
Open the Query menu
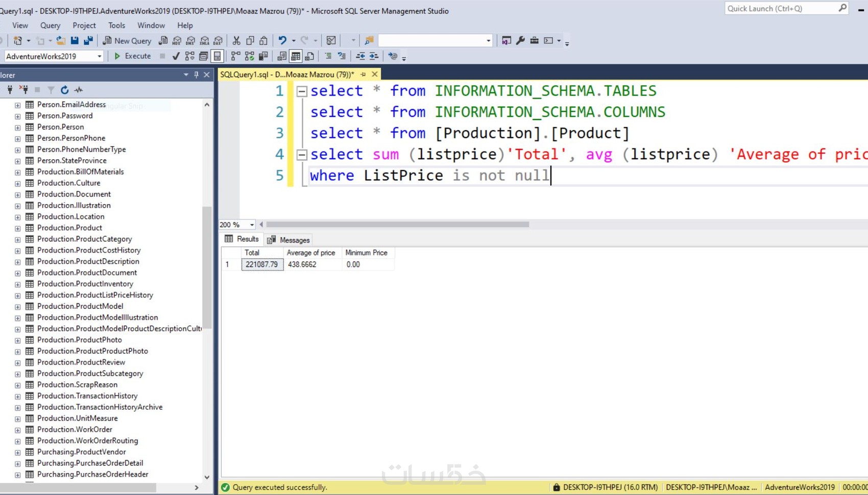pyautogui.click(x=50, y=25)
